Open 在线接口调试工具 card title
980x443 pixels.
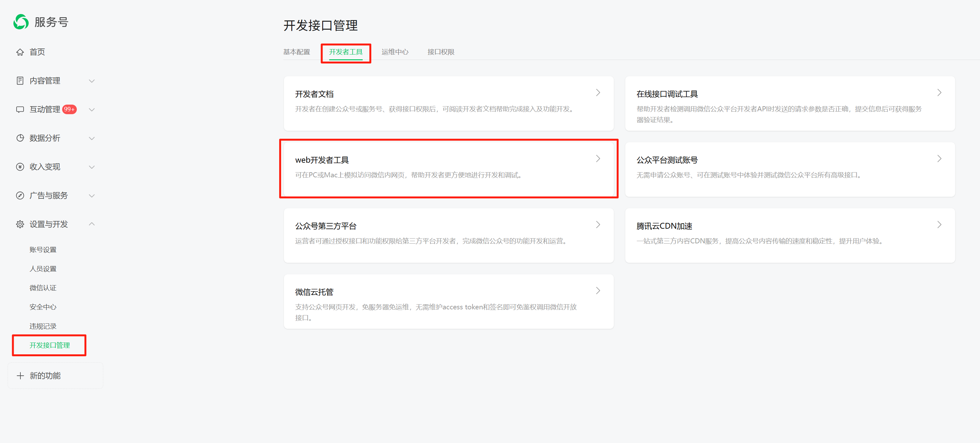(667, 94)
